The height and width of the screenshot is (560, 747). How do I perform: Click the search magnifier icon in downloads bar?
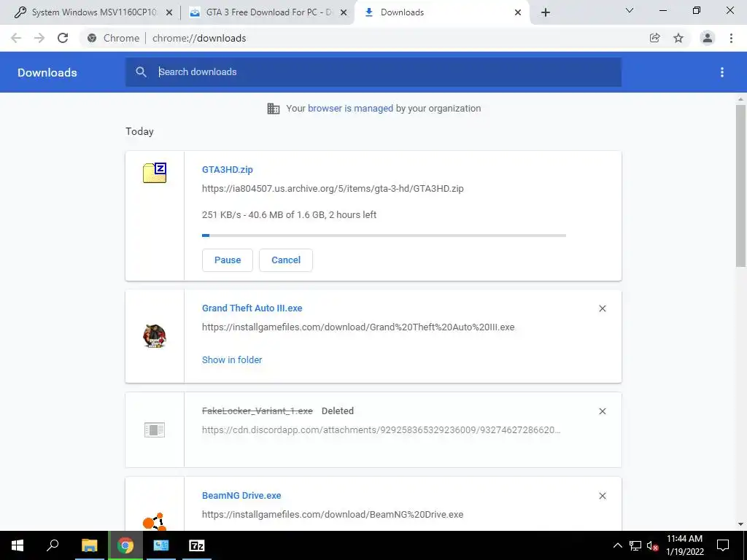[x=141, y=72]
